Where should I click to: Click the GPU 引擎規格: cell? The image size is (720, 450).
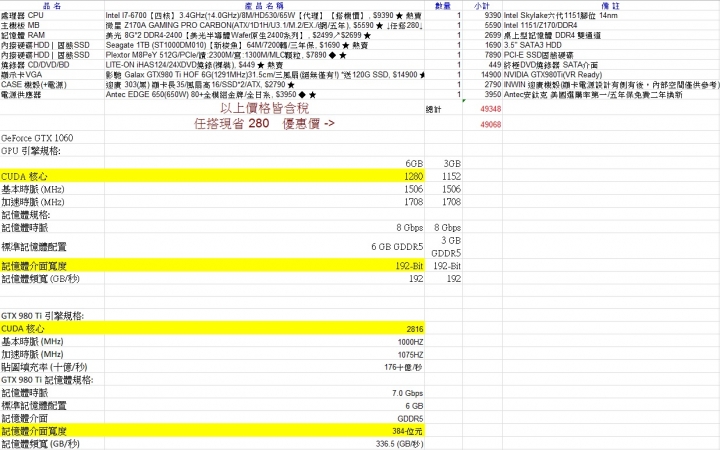click(x=52, y=151)
